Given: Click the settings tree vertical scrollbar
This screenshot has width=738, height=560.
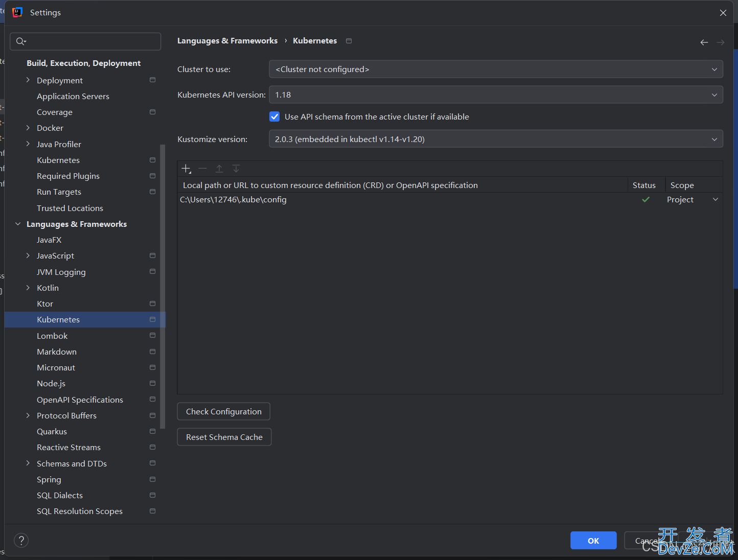Looking at the screenshot, I should coord(163,286).
